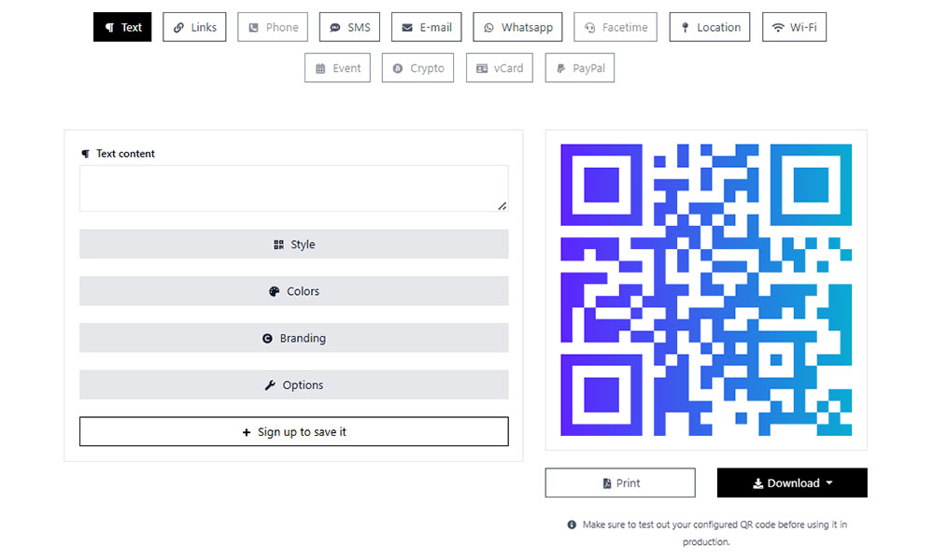Click the Print button
Screen dimensions: 934x560
tap(620, 483)
